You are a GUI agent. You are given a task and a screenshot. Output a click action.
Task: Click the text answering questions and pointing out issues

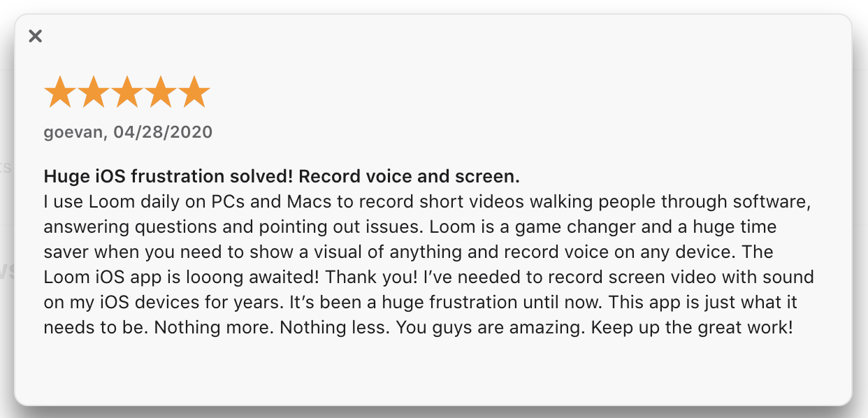point(233,227)
